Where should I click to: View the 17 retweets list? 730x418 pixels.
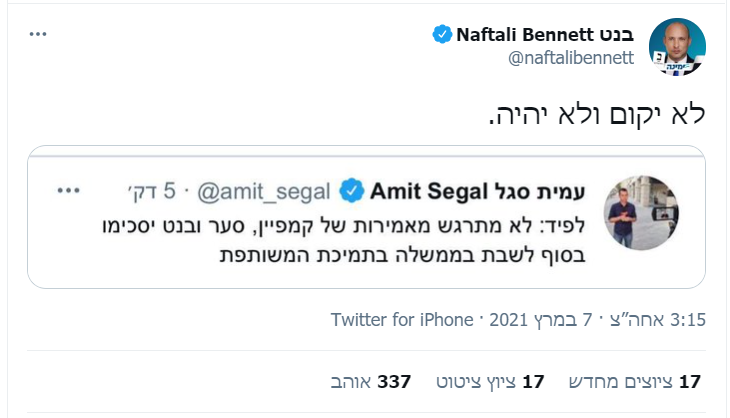coord(634,381)
